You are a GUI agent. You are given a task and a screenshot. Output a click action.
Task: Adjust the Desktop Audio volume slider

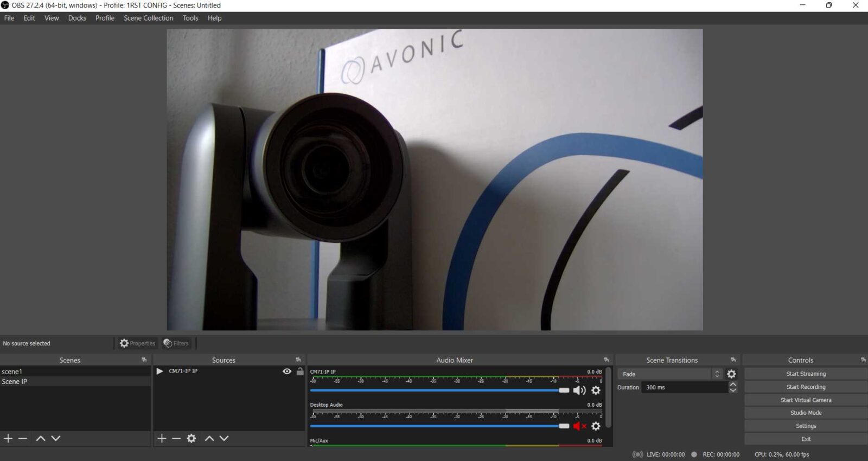(439, 426)
